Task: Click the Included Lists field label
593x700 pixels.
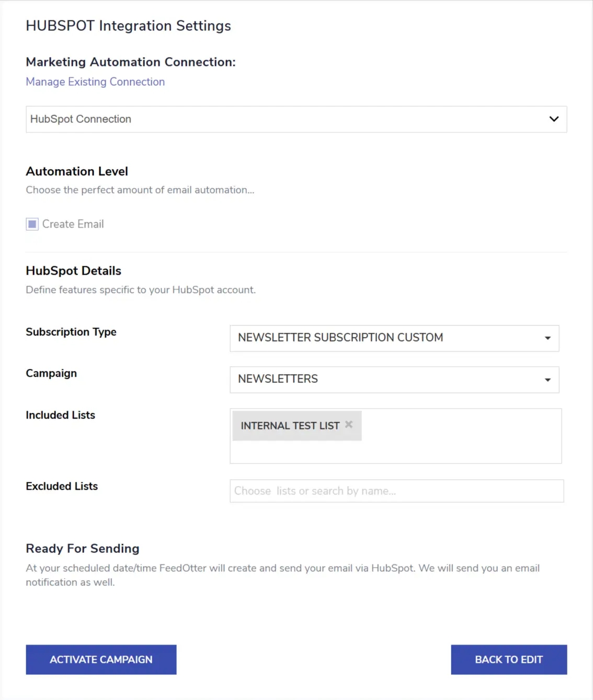Action: coord(60,415)
